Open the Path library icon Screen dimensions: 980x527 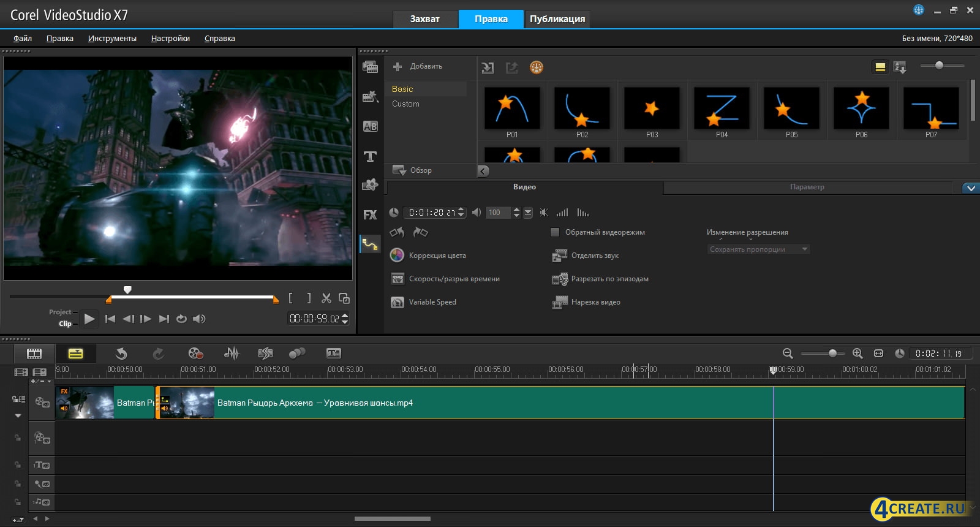[x=370, y=245]
